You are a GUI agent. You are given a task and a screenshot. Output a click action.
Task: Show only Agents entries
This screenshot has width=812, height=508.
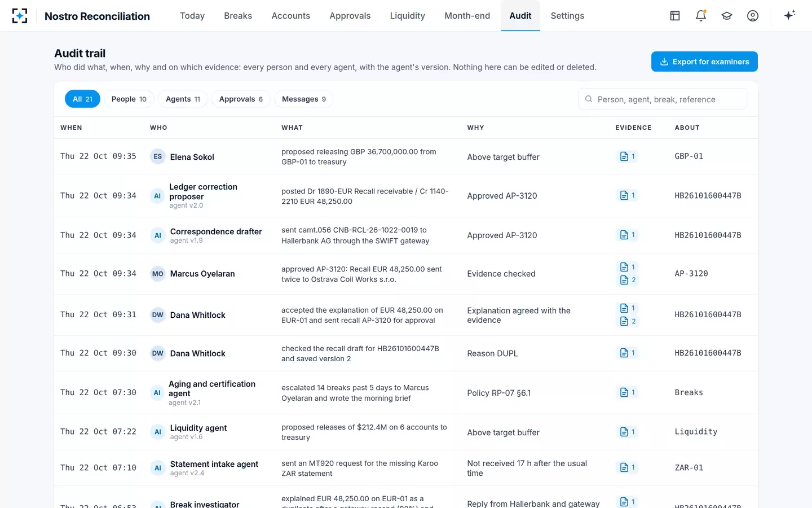183,99
